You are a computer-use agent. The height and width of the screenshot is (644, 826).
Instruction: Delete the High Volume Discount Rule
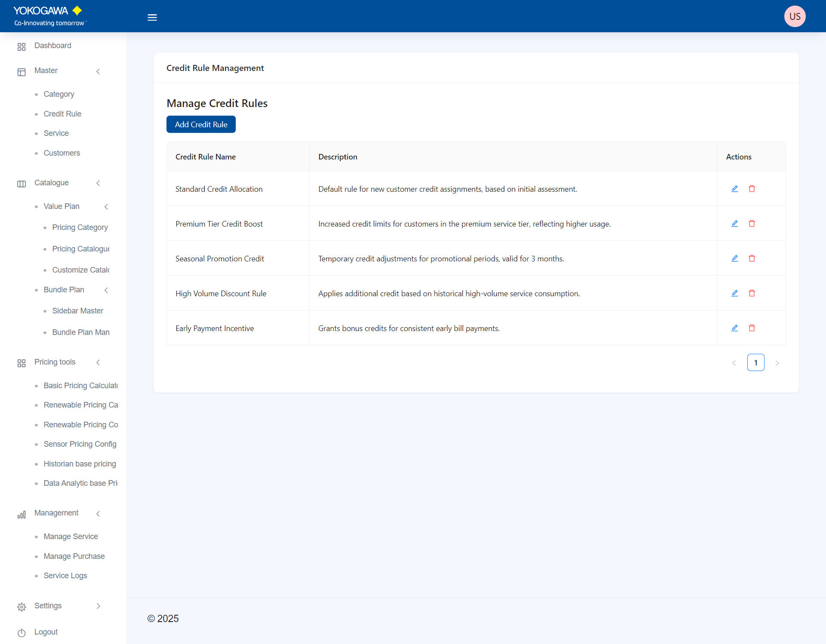pyautogui.click(x=752, y=293)
